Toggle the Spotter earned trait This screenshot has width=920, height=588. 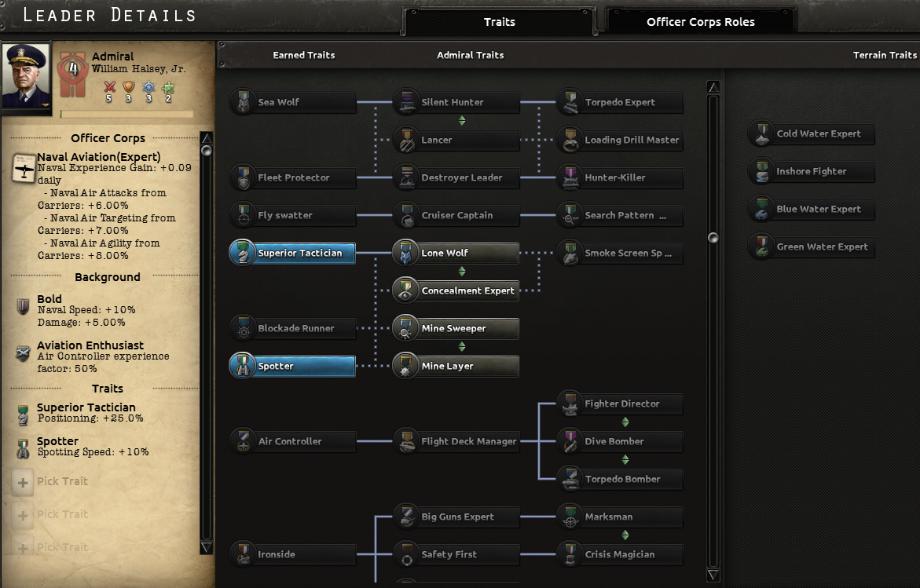pyautogui.click(x=292, y=366)
